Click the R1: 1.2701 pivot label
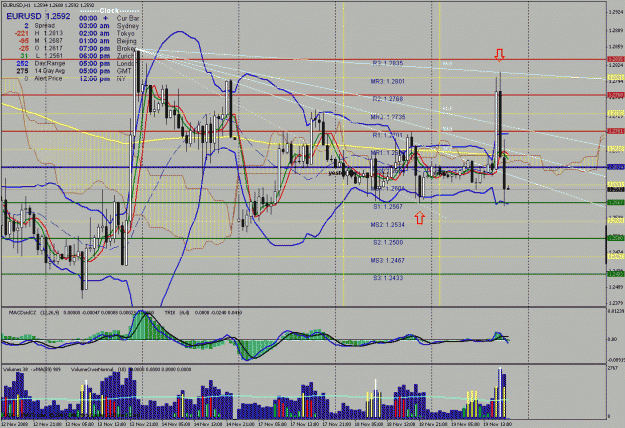Image resolution: width=625 pixels, height=428 pixels. click(388, 135)
